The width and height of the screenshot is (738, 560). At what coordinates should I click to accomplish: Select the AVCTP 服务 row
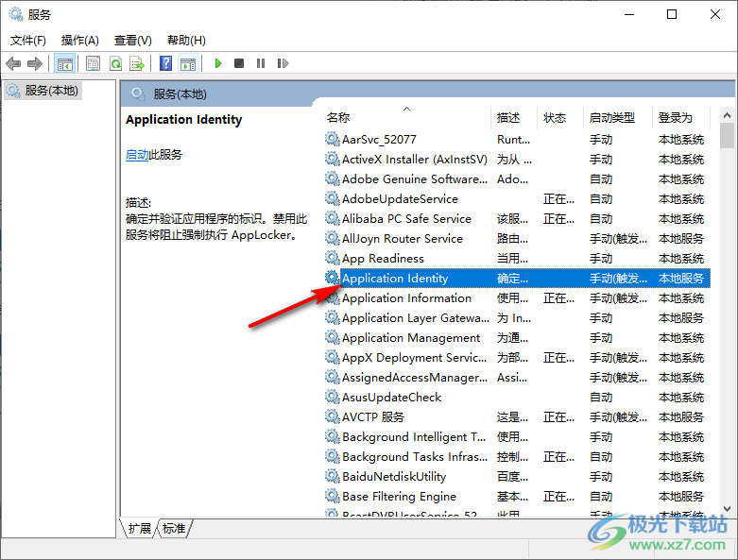pyautogui.click(x=517, y=417)
